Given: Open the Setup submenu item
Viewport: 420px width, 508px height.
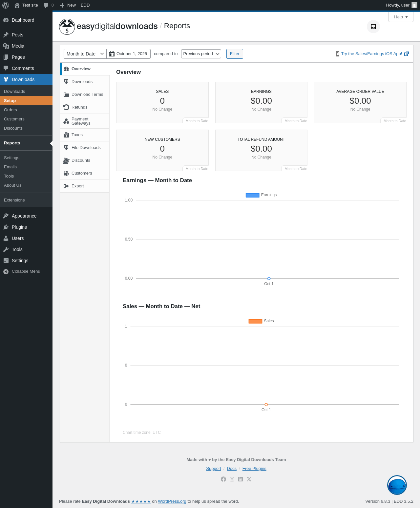Looking at the screenshot, I should [26, 101].
